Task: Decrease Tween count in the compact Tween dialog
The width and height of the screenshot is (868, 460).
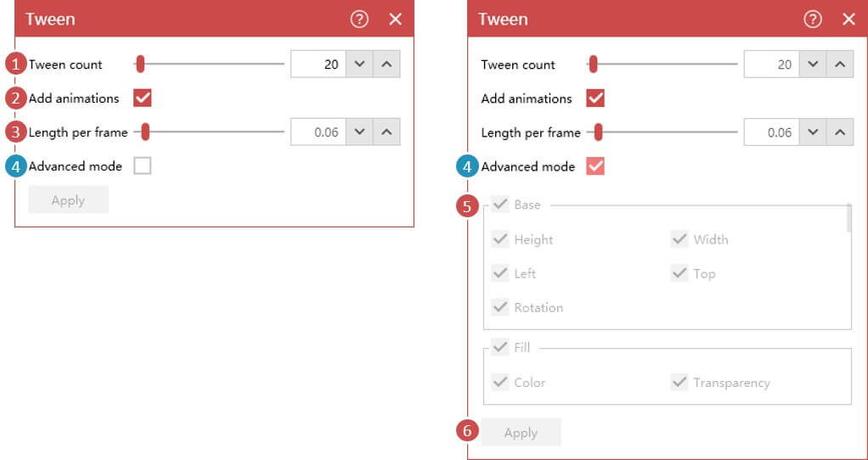Action: (359, 65)
